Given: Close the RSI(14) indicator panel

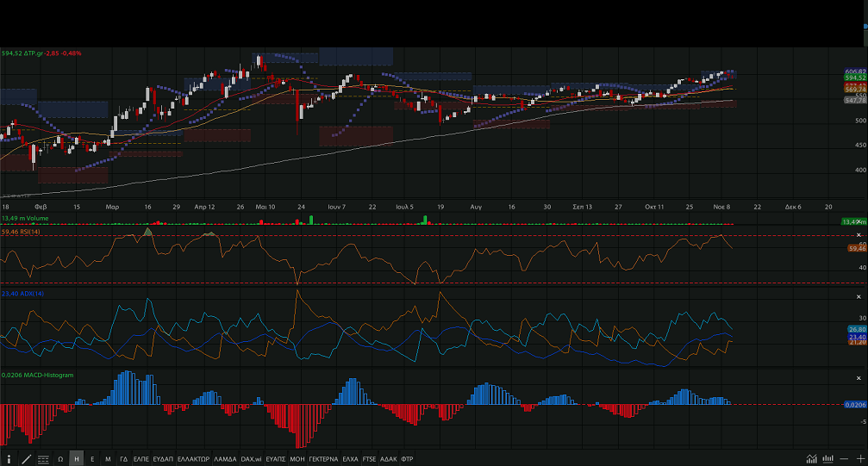Looking at the screenshot, I should 858,235.
